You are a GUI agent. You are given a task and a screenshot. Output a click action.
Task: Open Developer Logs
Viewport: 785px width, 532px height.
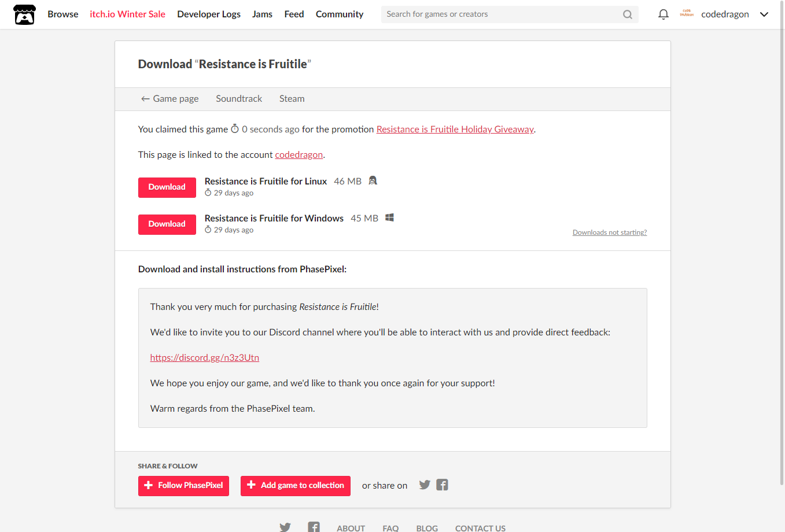[209, 14]
